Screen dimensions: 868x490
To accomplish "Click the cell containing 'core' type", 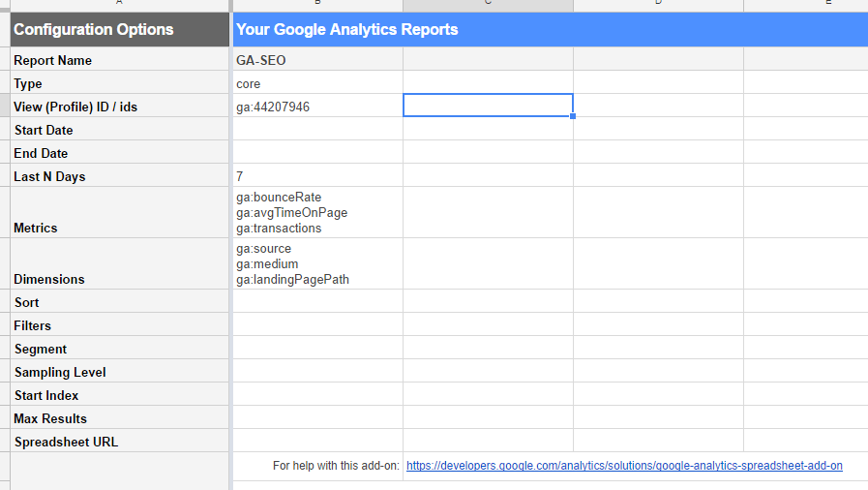I will point(317,83).
